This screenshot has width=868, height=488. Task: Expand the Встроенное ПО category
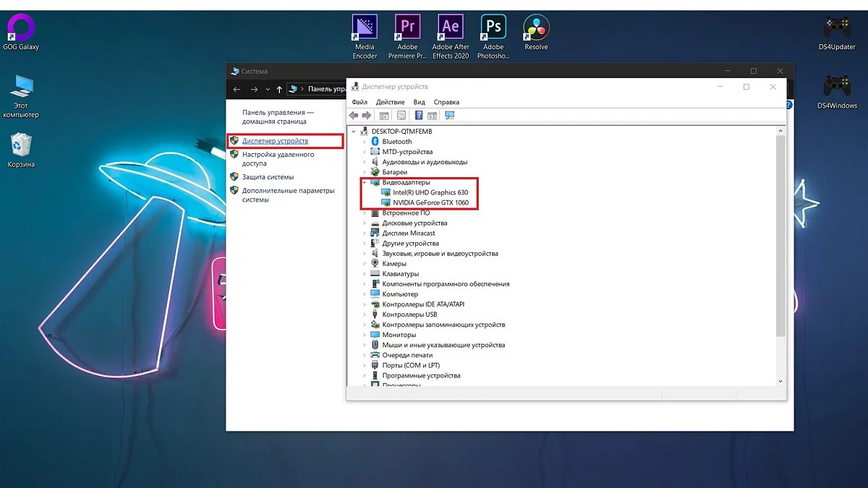[365, 213]
